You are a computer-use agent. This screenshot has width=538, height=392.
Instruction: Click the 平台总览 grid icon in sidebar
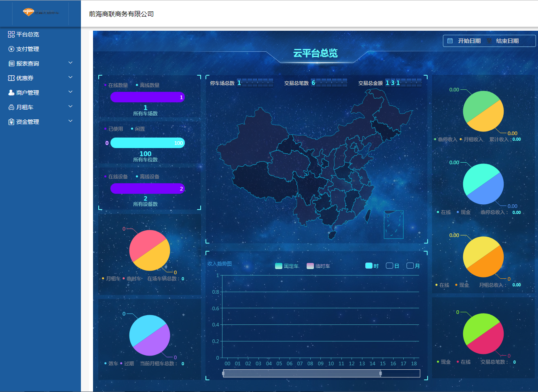(x=11, y=34)
